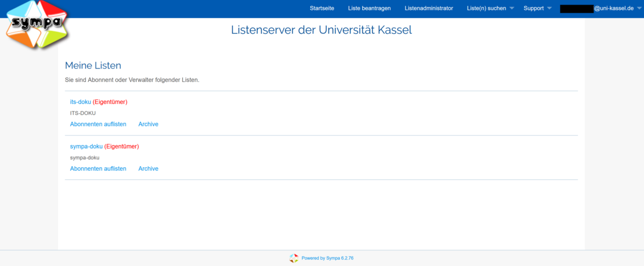Screen dimensions: 644x266
Task: Click the sympa-doku description text below the link
Action: (85, 157)
